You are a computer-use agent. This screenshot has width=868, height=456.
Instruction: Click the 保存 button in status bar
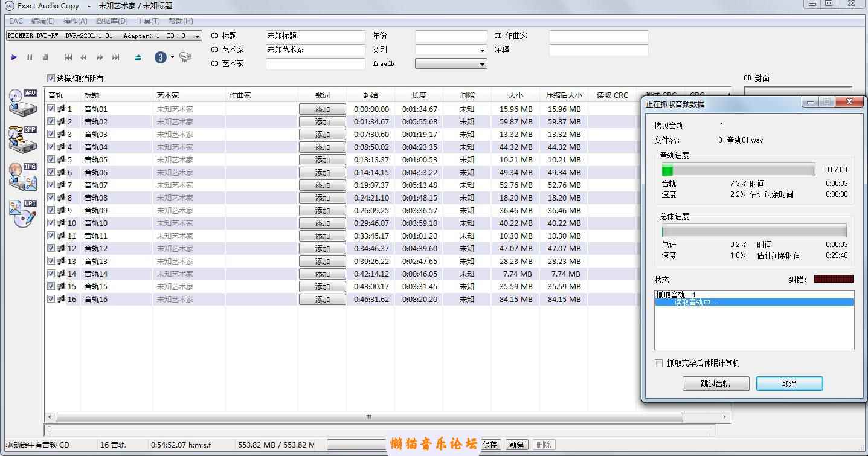pos(490,445)
